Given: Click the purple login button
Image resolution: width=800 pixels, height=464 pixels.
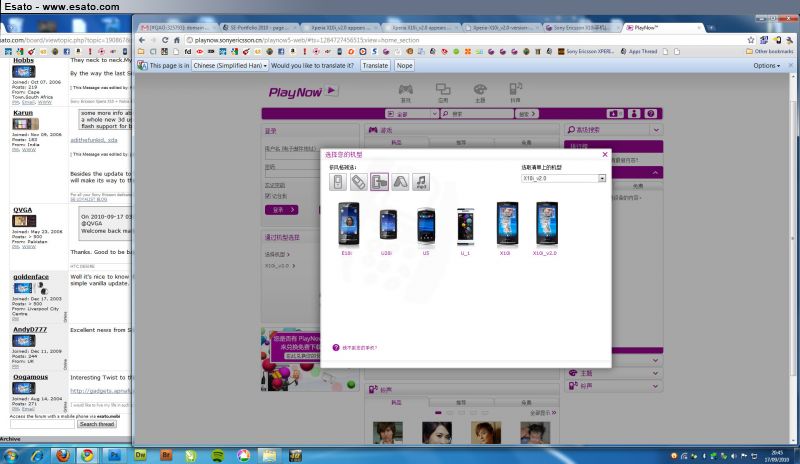Looking at the screenshot, I should tap(282, 210).
